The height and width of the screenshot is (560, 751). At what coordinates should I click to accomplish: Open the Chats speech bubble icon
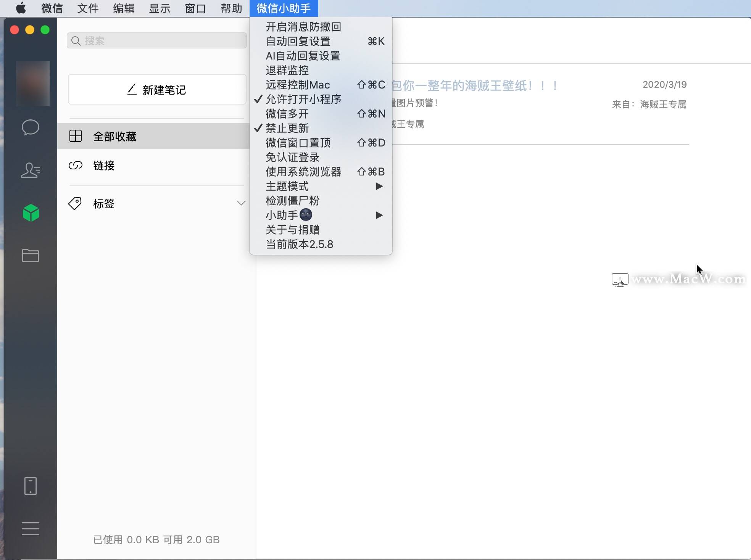click(x=31, y=127)
